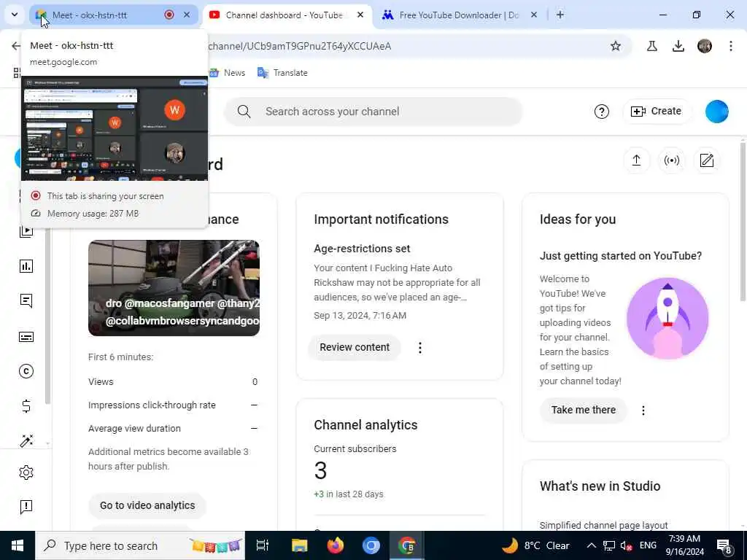Open the ENG language indicator

tap(648, 545)
